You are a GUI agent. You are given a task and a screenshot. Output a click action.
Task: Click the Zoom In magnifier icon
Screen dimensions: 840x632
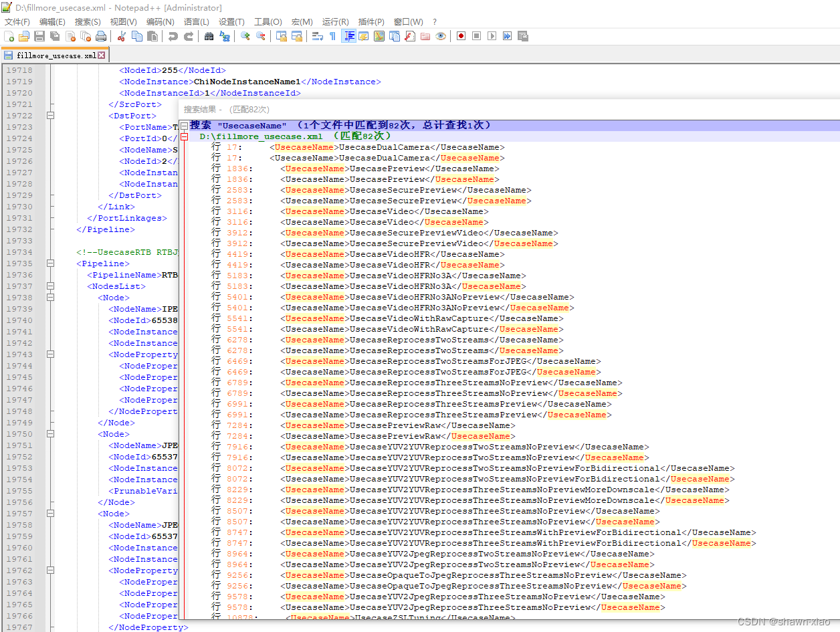click(x=245, y=36)
